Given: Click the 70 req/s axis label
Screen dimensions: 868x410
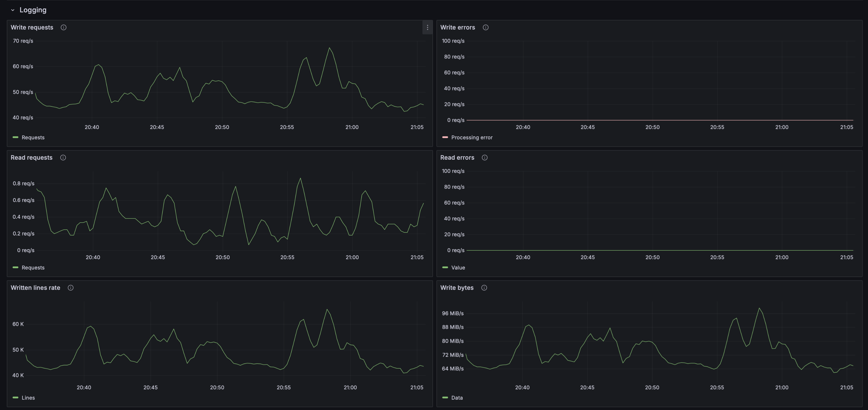Looking at the screenshot, I should pos(23,41).
